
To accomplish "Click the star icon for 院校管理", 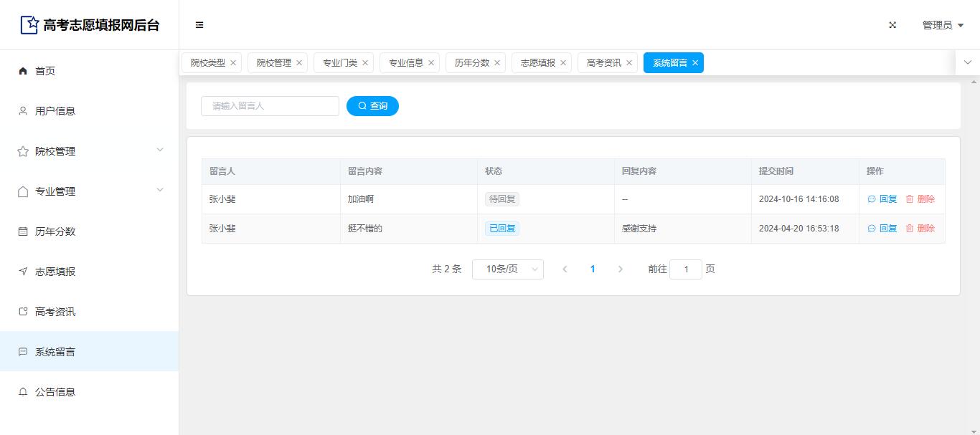I will [23, 151].
